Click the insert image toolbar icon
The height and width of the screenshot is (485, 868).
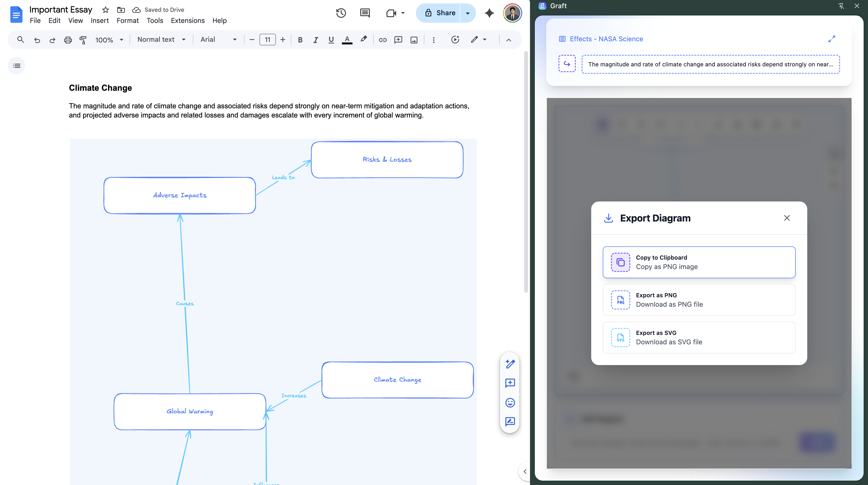(x=414, y=40)
